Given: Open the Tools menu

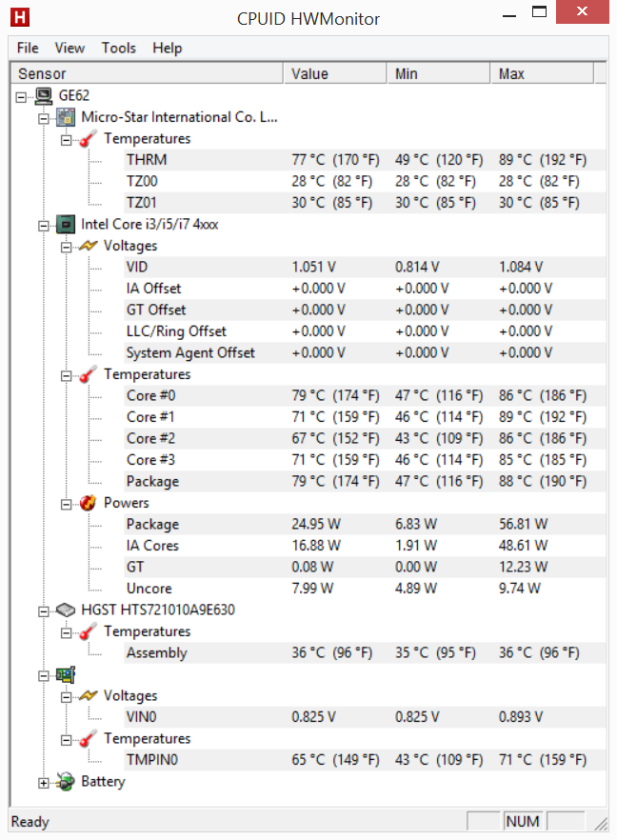Looking at the screenshot, I should [119, 49].
